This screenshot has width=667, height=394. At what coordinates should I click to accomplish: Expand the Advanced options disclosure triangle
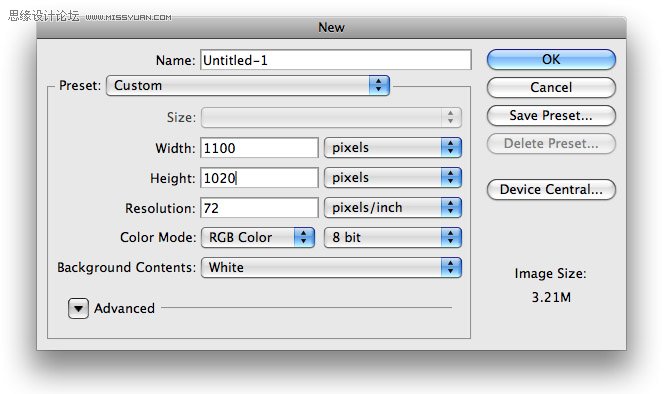point(78,308)
